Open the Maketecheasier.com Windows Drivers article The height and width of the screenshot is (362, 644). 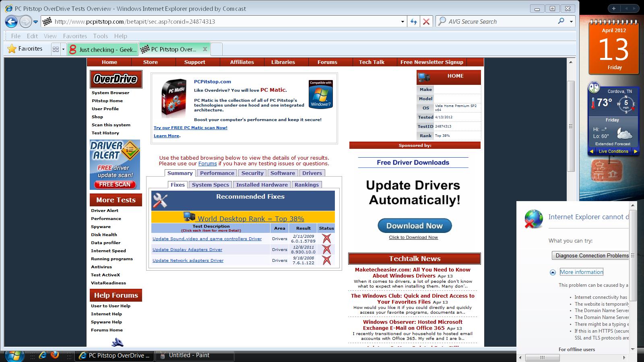[413, 273]
